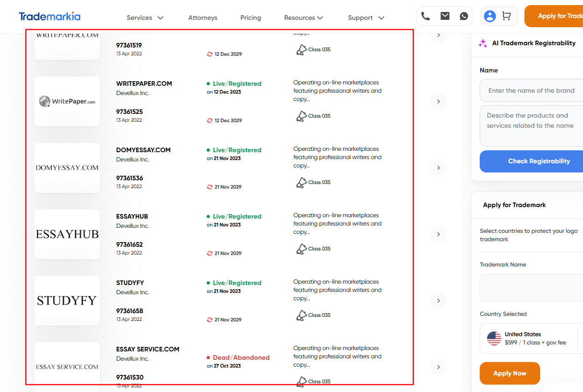Click the email envelope icon in header

pos(445,16)
